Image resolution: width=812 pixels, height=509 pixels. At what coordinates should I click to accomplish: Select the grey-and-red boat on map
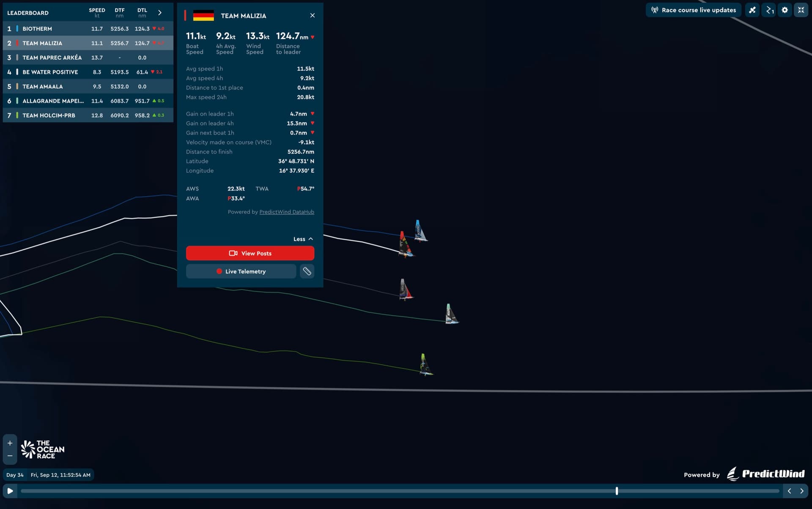tap(405, 290)
